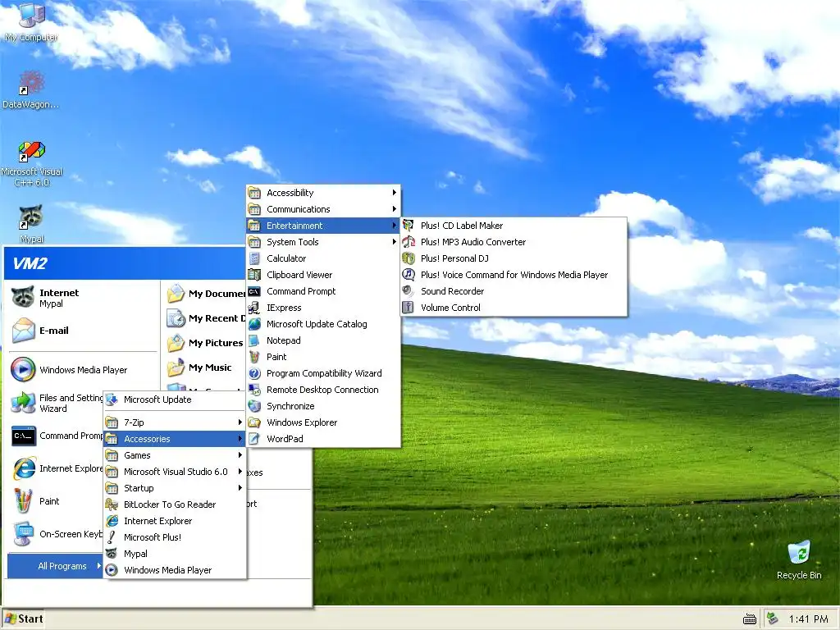Expand Microsoft Visual Studio 6.0 folder
Viewport: 840px width, 630px height.
[x=175, y=472]
